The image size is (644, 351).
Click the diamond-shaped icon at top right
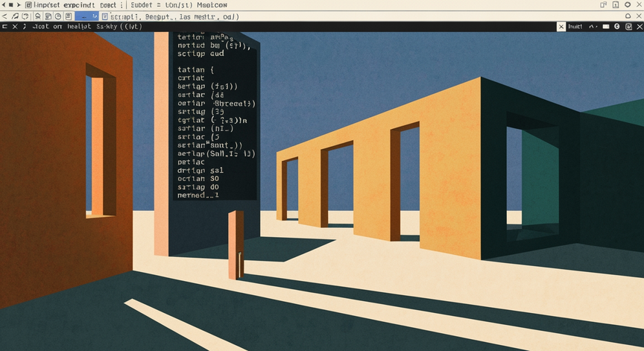628,4
